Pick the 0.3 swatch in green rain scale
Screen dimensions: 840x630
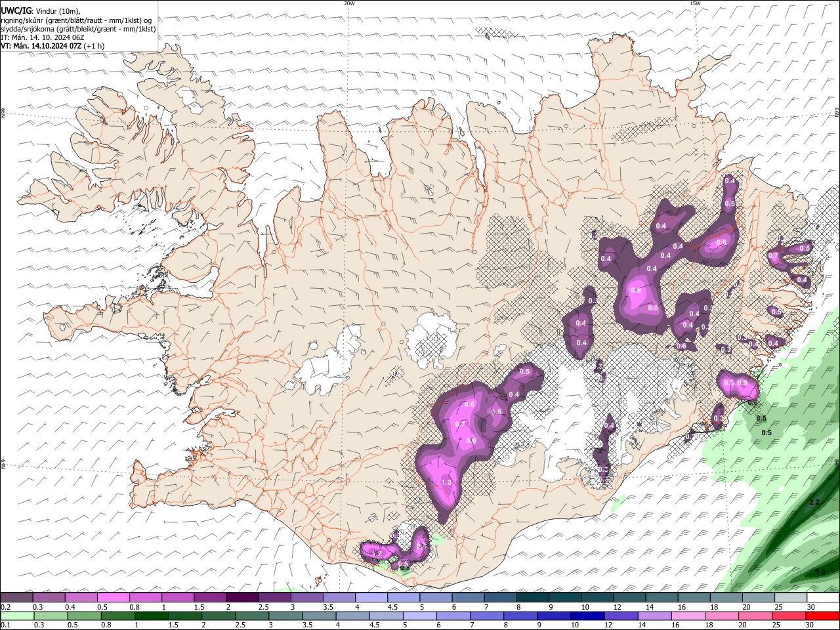pos(51,616)
